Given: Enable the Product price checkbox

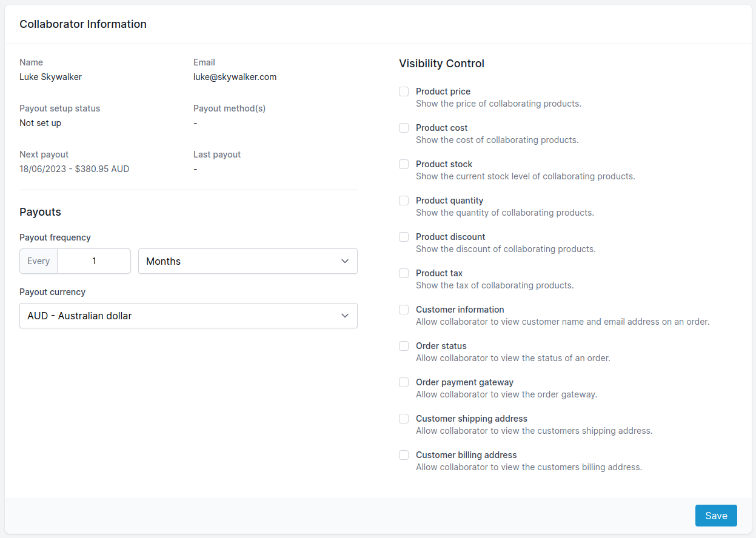Looking at the screenshot, I should click(404, 91).
